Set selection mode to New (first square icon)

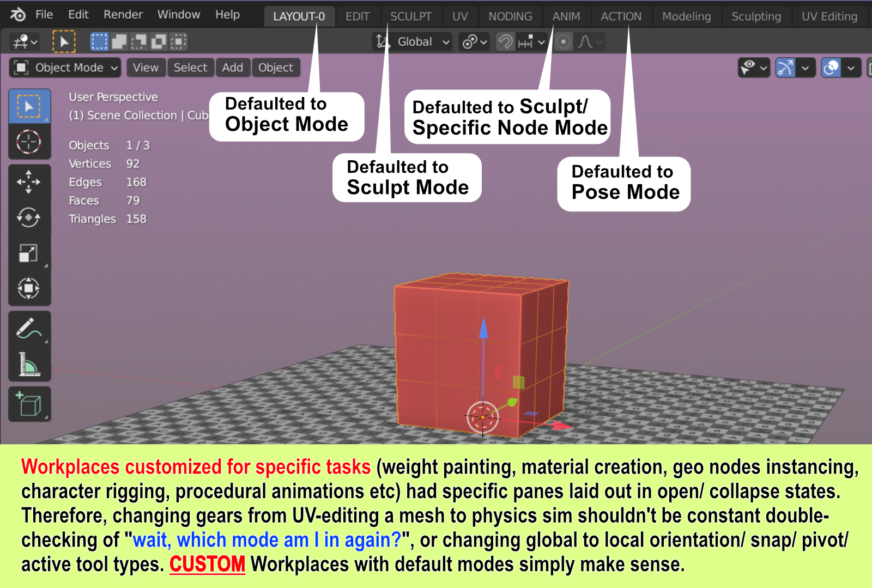99,41
